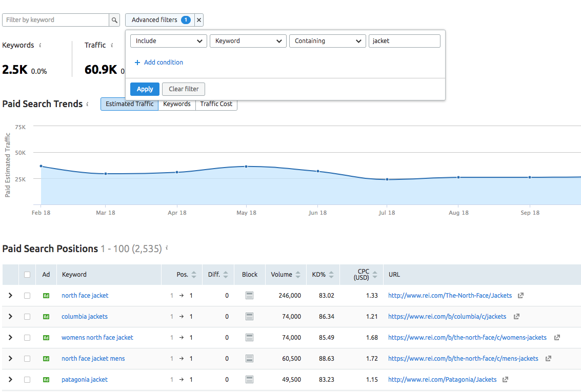
Task: Expand the womens north face jacket row
Action: (x=10, y=338)
